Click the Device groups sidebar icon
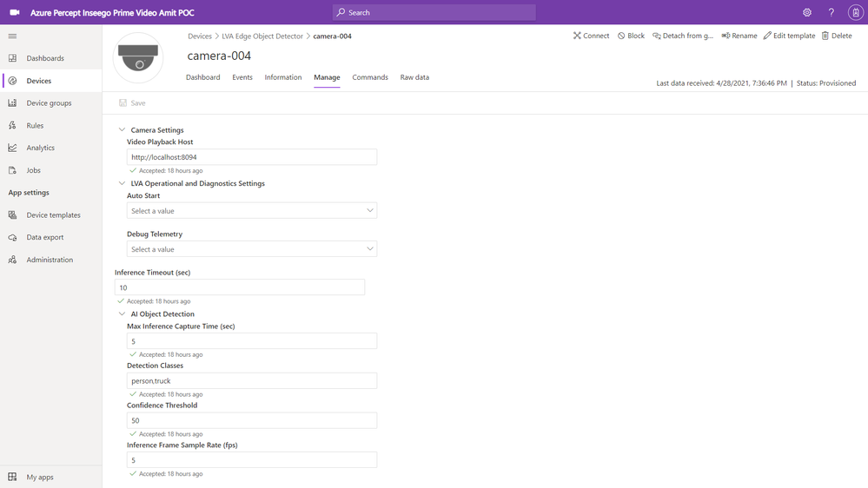Image resolution: width=868 pixels, height=488 pixels. coord(12,103)
